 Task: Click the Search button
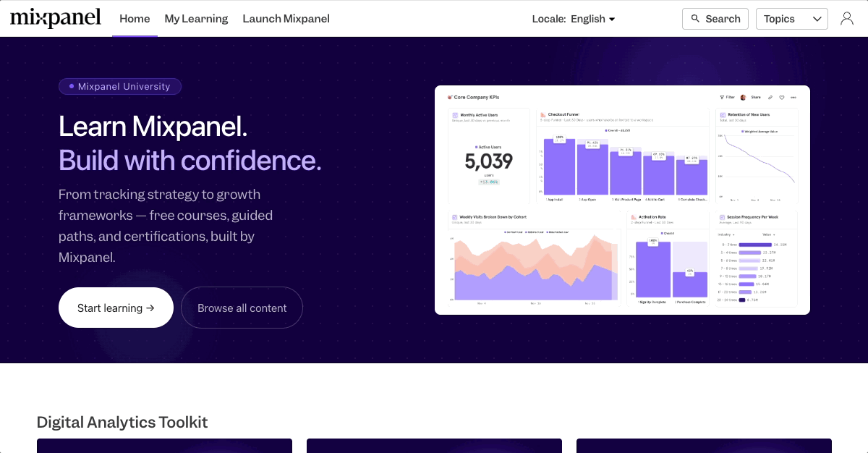click(x=715, y=19)
